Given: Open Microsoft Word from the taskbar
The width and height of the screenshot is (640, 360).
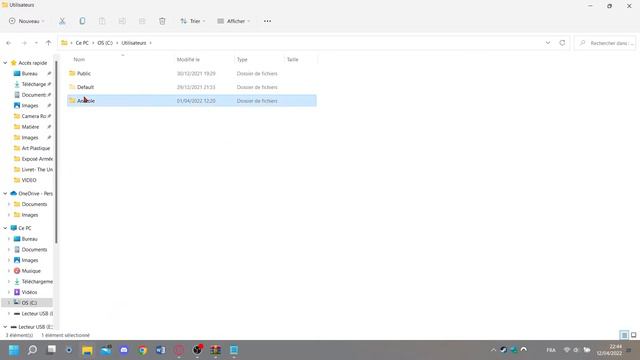Looking at the screenshot, I should click(x=160, y=350).
